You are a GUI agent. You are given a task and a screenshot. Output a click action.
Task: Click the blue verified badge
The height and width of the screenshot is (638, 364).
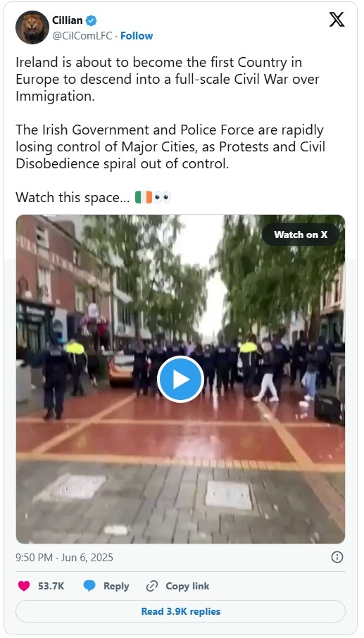point(91,20)
